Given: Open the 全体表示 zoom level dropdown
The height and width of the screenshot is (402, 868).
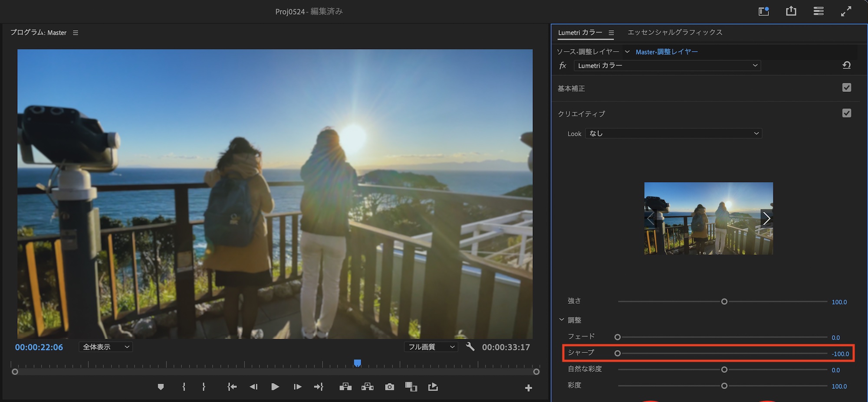Looking at the screenshot, I should (x=105, y=347).
